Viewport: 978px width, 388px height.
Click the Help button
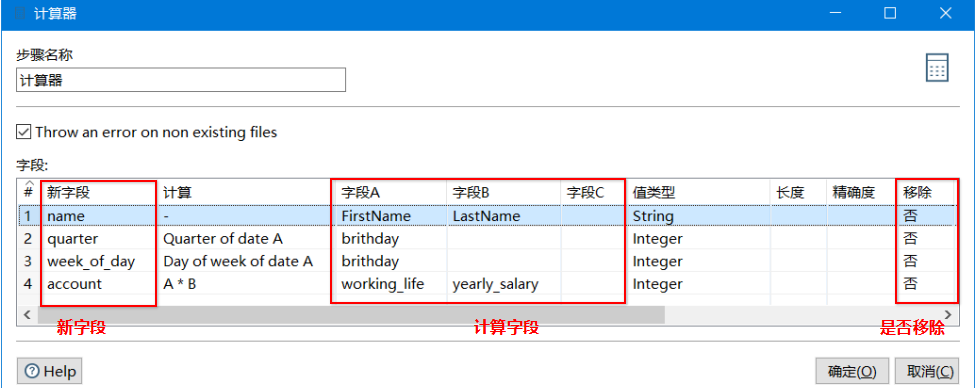coord(50,372)
